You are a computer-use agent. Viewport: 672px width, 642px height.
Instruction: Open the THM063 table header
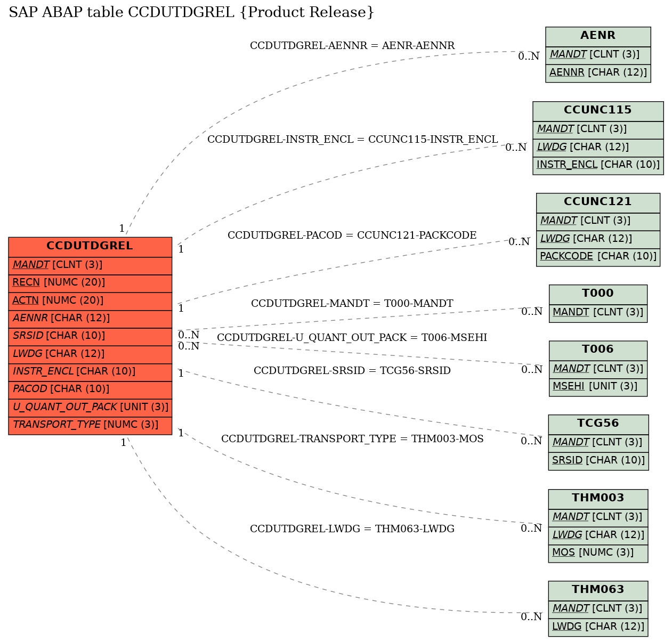[598, 590]
